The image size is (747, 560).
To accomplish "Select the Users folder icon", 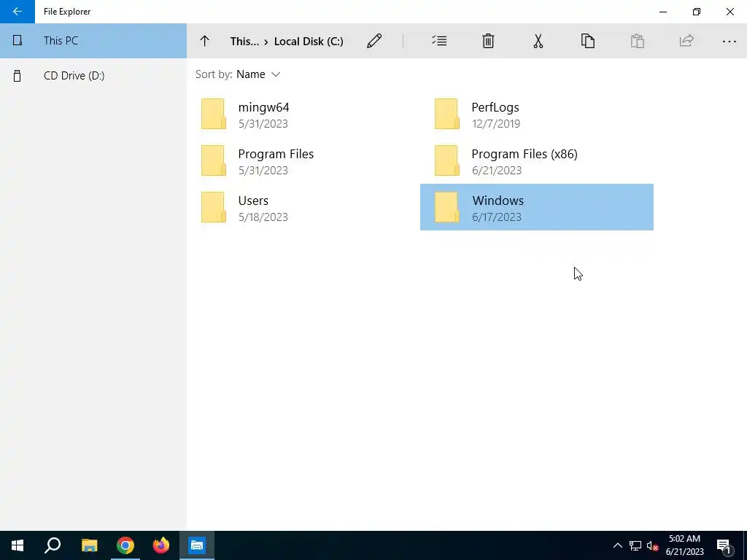I will 214,207.
